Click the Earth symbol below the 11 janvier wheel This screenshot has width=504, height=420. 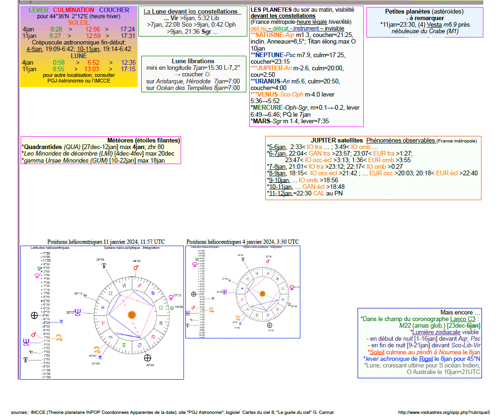click(147, 358)
